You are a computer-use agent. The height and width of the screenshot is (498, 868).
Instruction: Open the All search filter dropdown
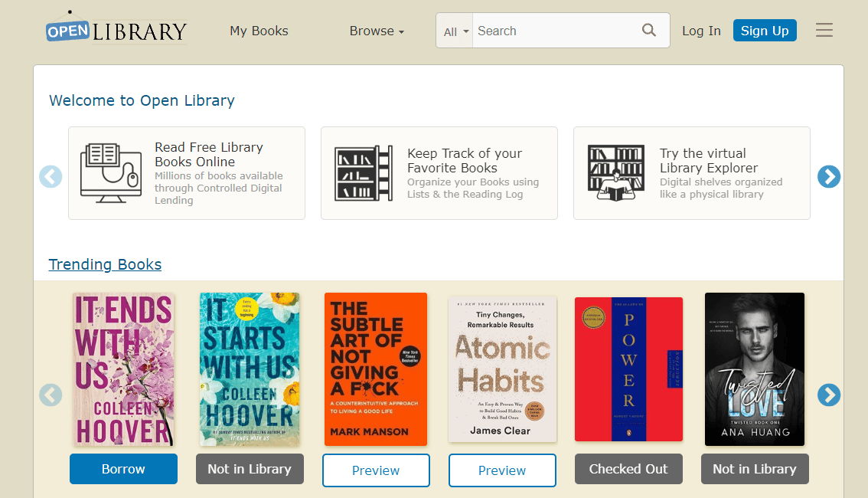pyautogui.click(x=454, y=31)
